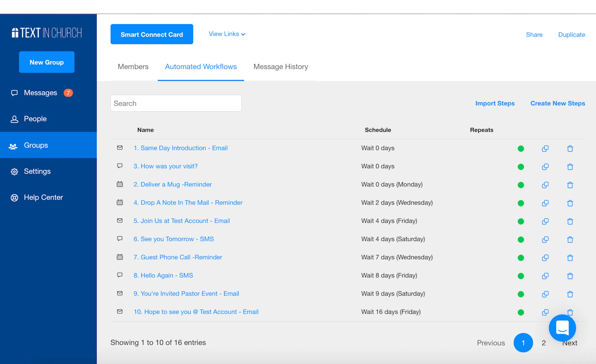The width and height of the screenshot is (596, 364).
Task: Go to page 2 of entries
Action: (x=543, y=343)
